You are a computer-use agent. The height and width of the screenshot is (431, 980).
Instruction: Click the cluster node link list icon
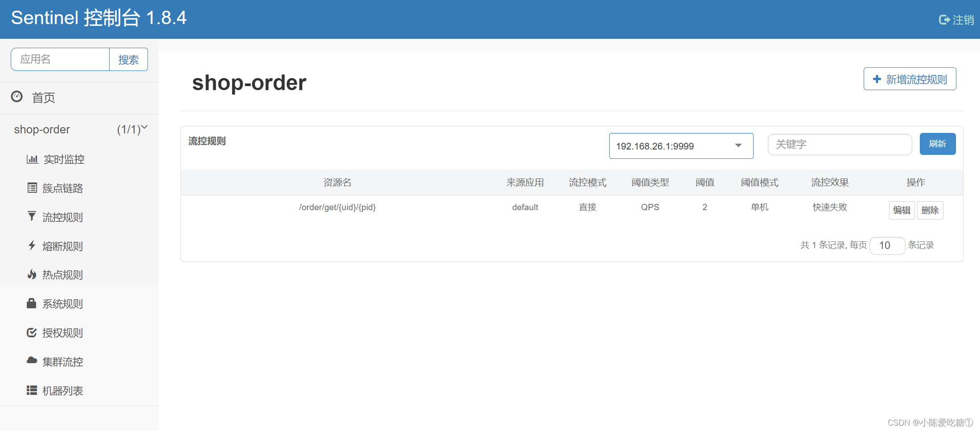(x=32, y=188)
